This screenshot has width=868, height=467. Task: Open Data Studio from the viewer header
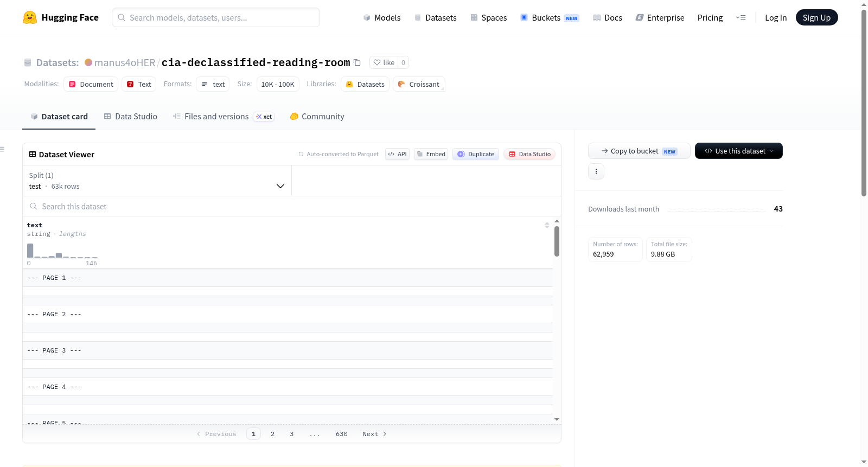coord(529,154)
